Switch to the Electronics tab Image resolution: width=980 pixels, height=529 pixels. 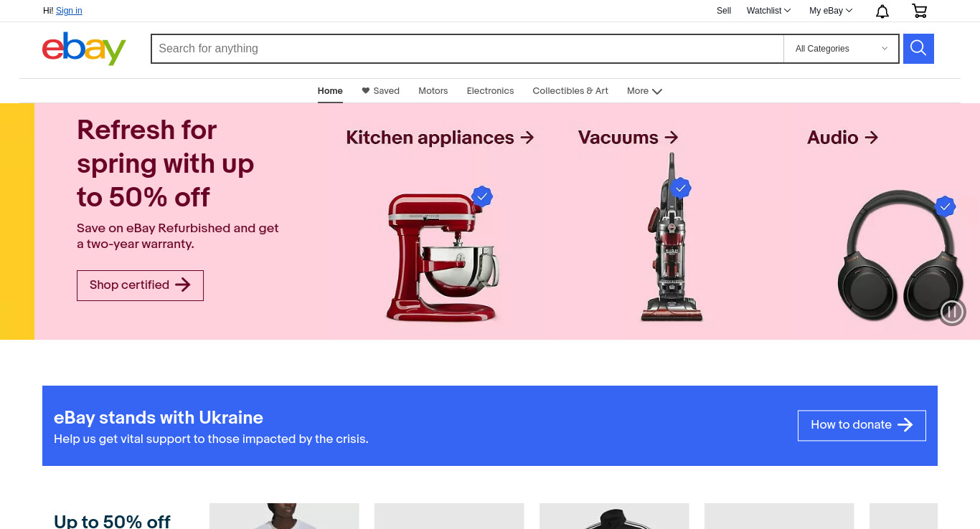490,91
